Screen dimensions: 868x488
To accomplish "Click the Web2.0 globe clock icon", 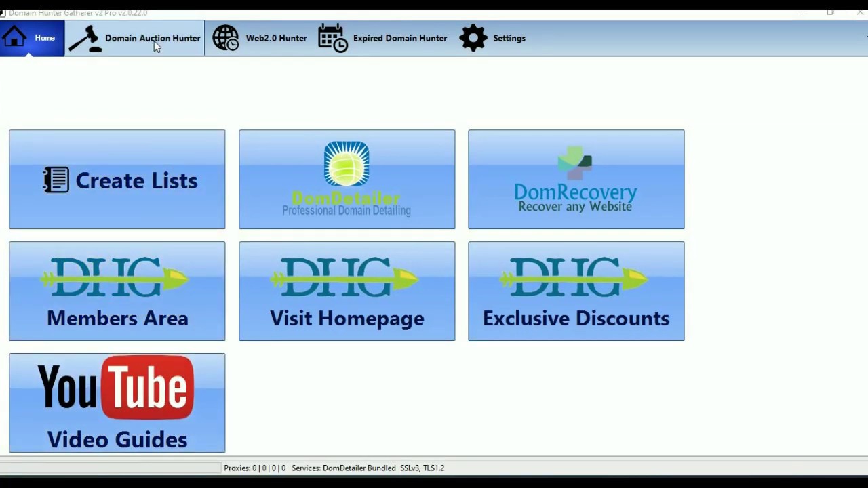I will [226, 38].
